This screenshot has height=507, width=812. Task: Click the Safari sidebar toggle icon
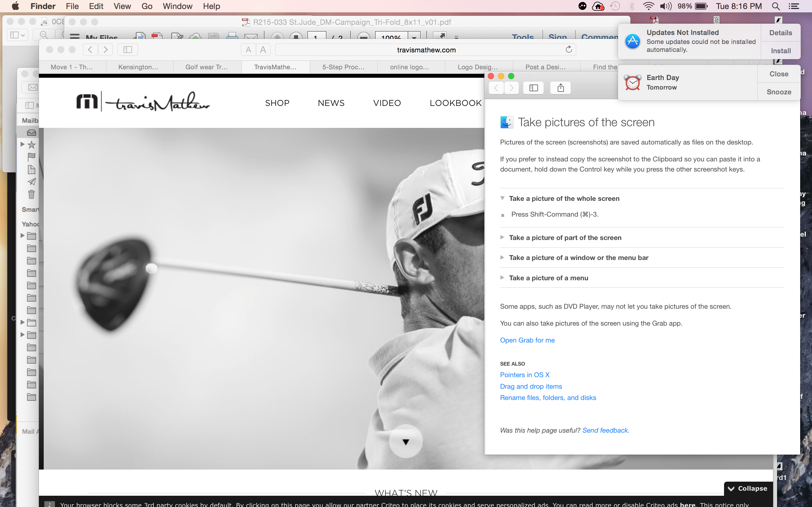(127, 50)
